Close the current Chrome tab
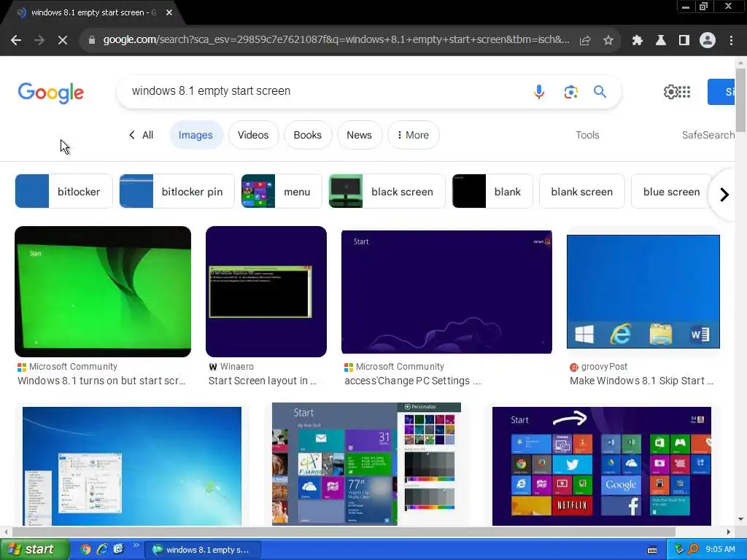This screenshot has height=560, width=747. click(x=169, y=13)
